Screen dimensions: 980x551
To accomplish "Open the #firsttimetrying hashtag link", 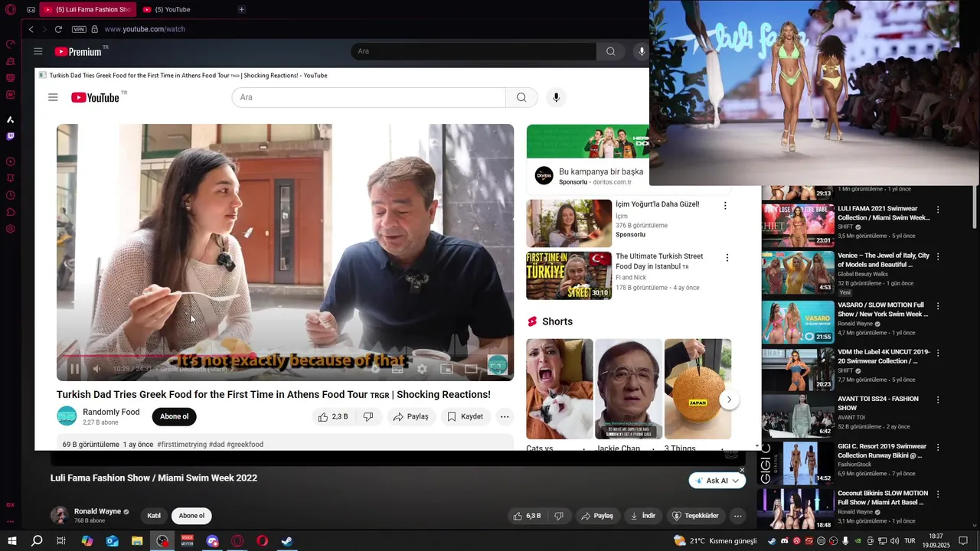I will [181, 444].
